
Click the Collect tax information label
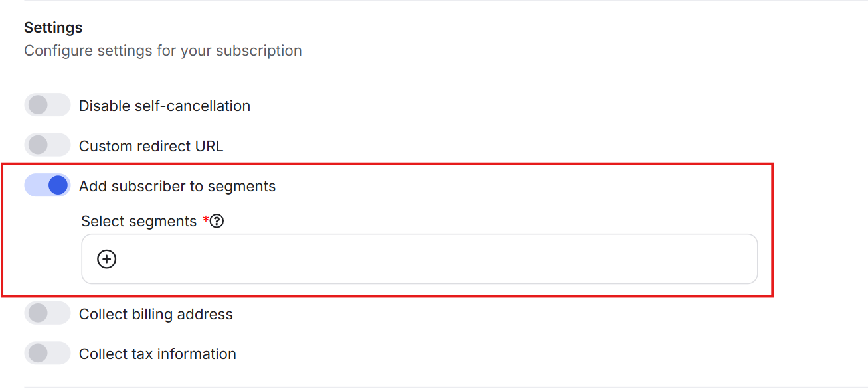pos(157,354)
